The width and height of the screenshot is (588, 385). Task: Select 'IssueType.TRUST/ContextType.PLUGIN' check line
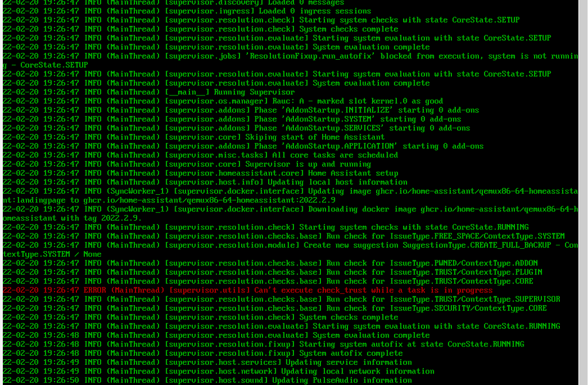[272, 272]
